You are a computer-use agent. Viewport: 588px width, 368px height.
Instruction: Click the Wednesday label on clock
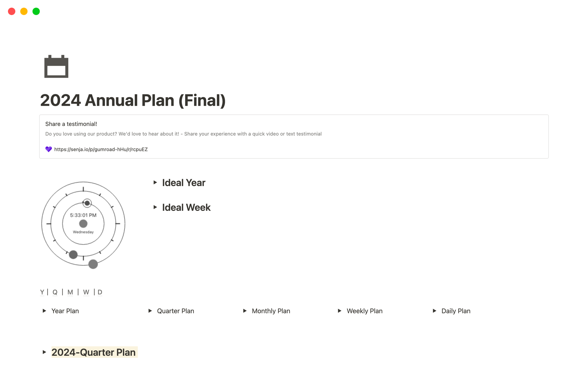[x=83, y=232]
